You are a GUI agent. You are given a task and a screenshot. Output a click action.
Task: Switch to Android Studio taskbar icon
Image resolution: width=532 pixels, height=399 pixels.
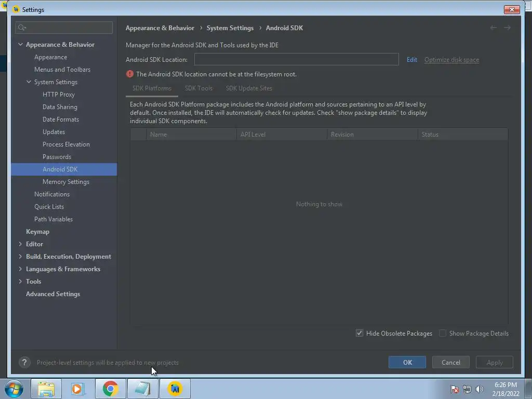click(x=175, y=389)
